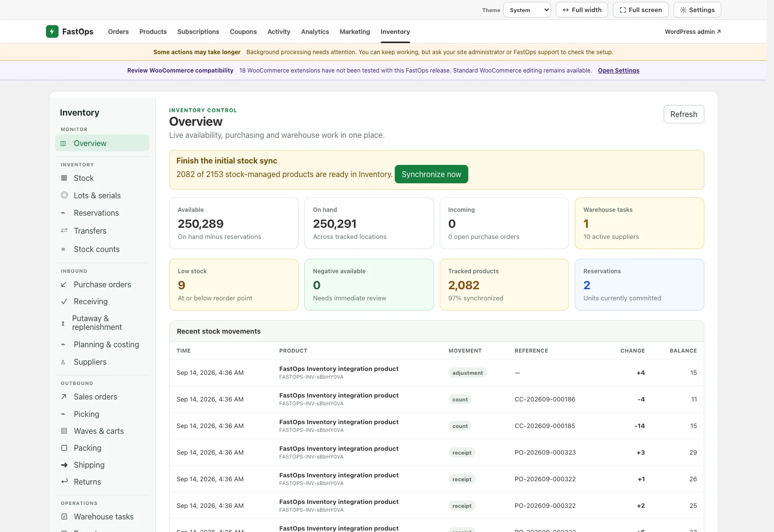Click the Synchronize now button

click(432, 174)
